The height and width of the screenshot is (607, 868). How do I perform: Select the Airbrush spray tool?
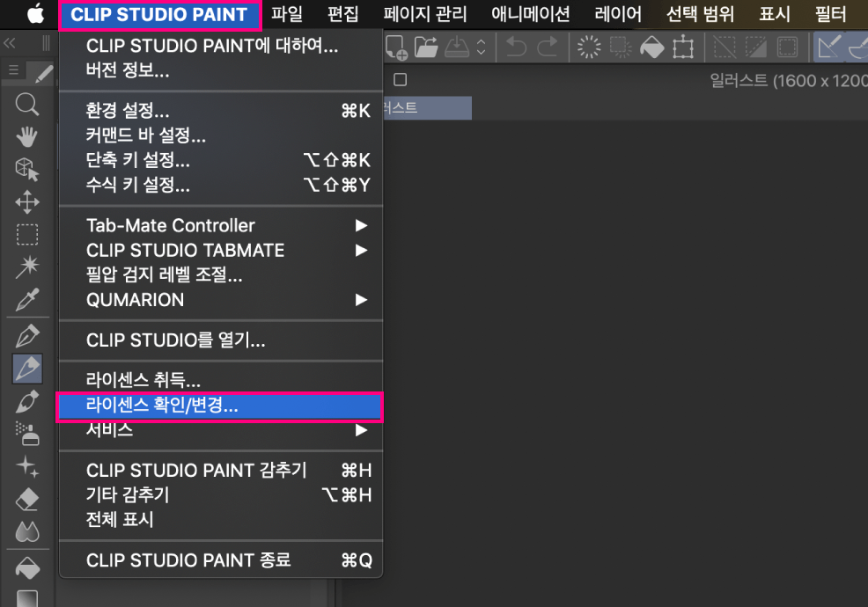tap(27, 433)
